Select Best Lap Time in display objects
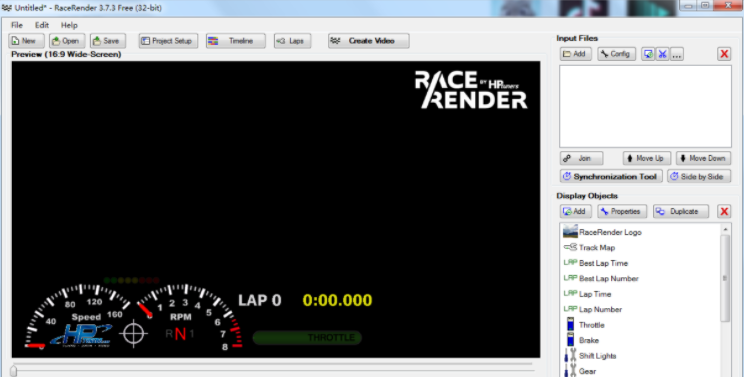Image resolution: width=744 pixels, height=377 pixels. 603,263
